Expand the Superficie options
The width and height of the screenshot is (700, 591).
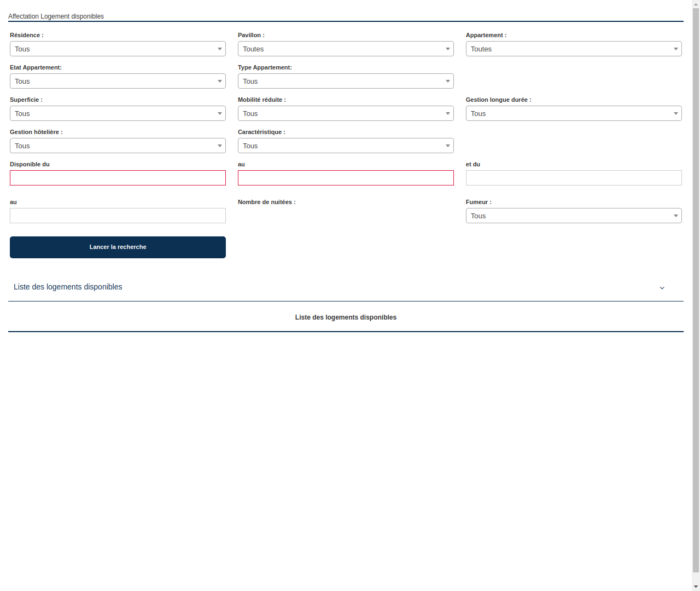118,113
